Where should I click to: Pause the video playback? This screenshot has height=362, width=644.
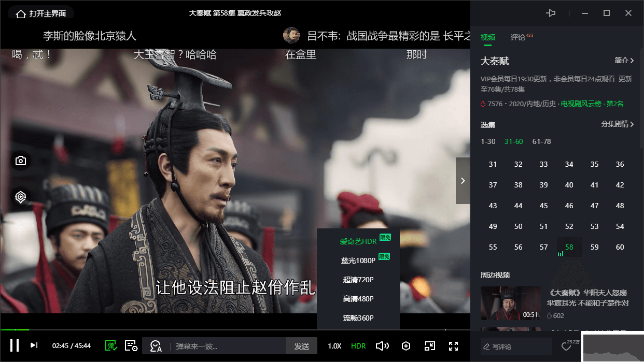tap(15, 345)
